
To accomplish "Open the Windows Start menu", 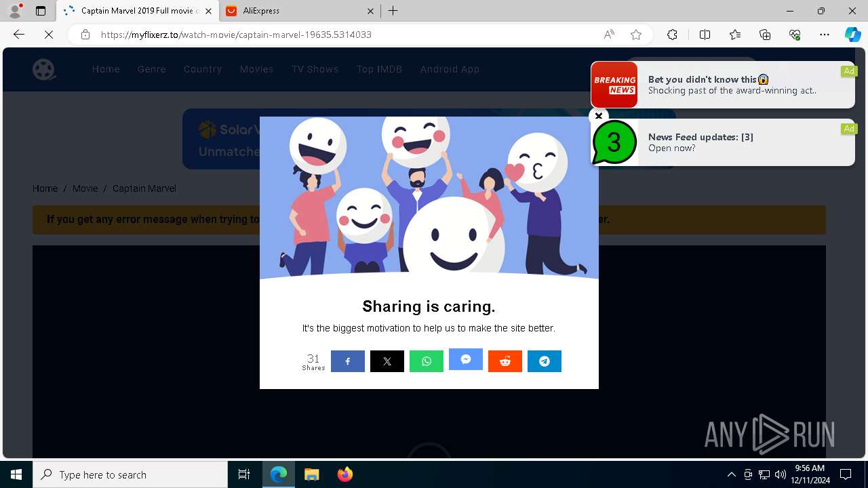I will pyautogui.click(x=16, y=474).
